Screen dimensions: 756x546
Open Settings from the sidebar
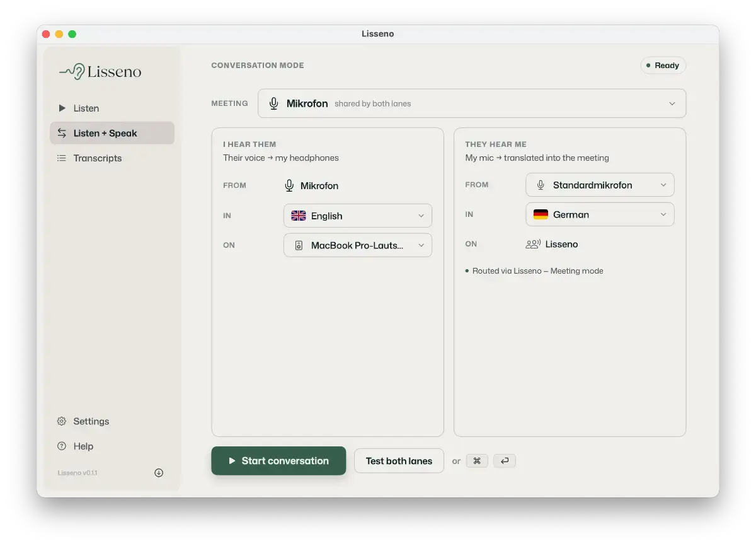pyautogui.click(x=112, y=421)
